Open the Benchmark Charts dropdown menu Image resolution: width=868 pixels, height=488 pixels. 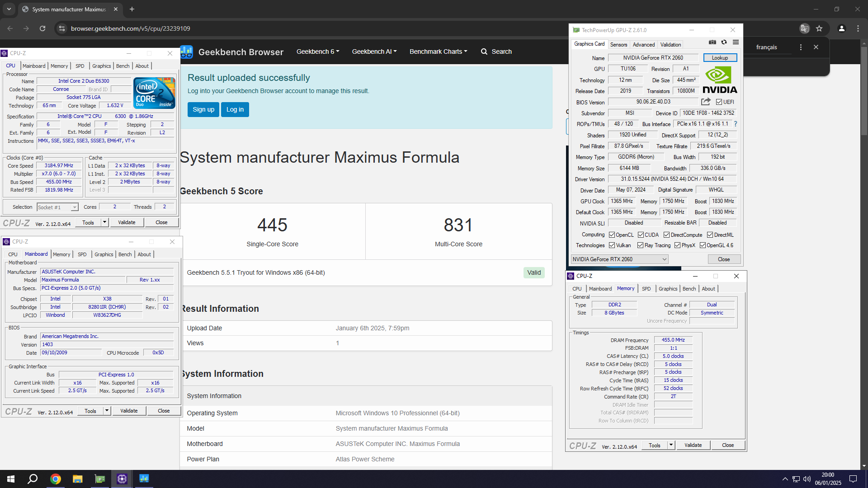pyautogui.click(x=438, y=52)
